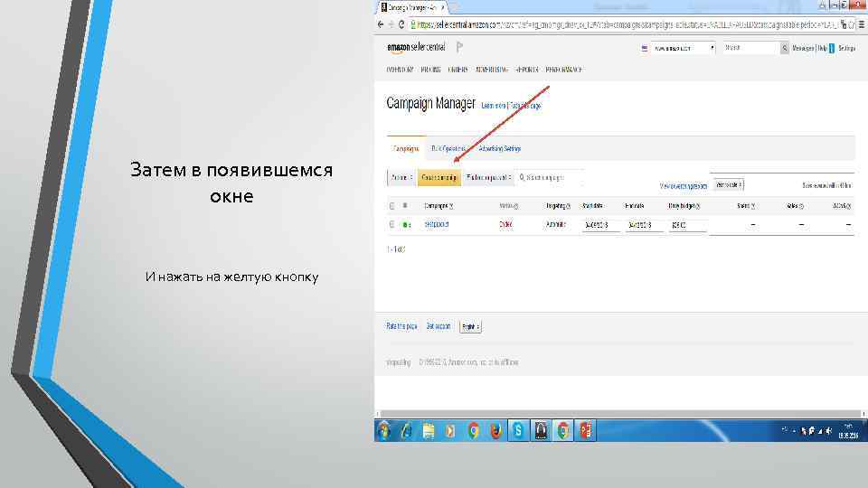
Task: Switch to the Bulk Operations tab
Action: coord(448,149)
